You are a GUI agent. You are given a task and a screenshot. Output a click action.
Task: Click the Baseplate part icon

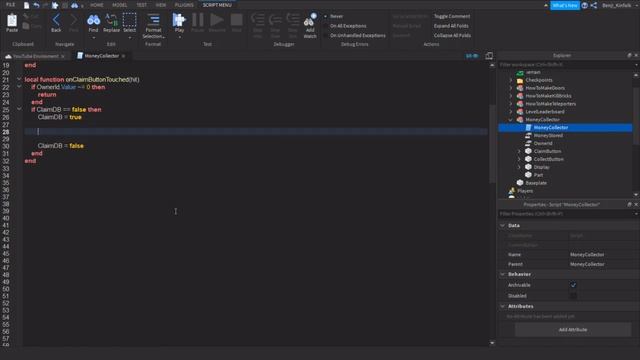pyautogui.click(x=520, y=183)
